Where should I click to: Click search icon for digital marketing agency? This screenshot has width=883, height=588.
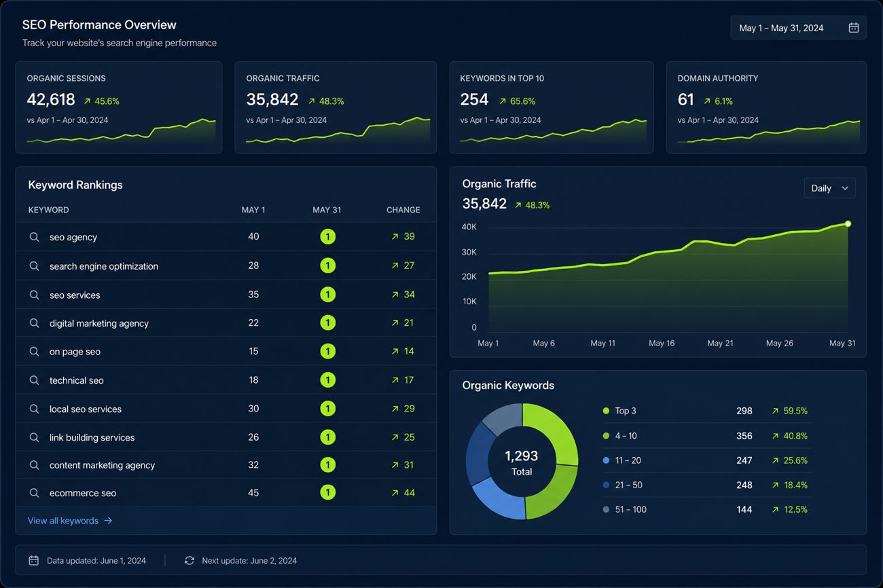tap(34, 323)
